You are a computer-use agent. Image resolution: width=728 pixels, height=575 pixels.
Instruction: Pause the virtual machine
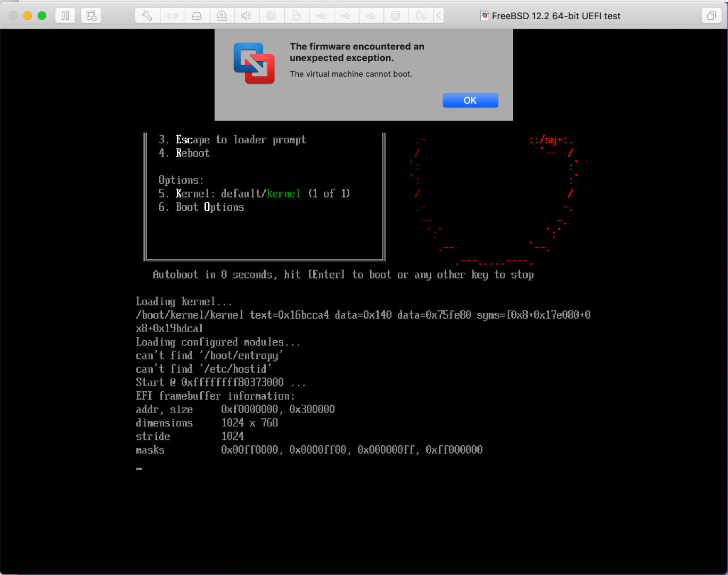point(66,15)
